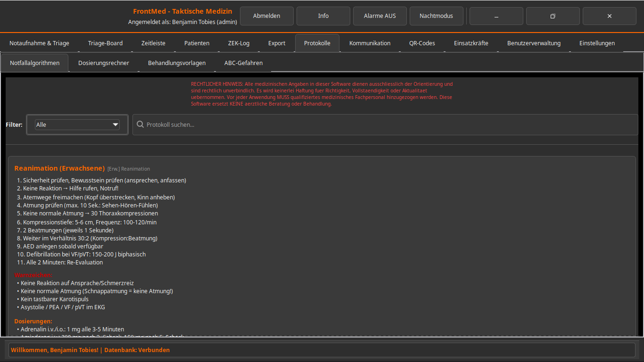
Task: Switch to the Zeitleiste tab
Action: (x=153, y=43)
